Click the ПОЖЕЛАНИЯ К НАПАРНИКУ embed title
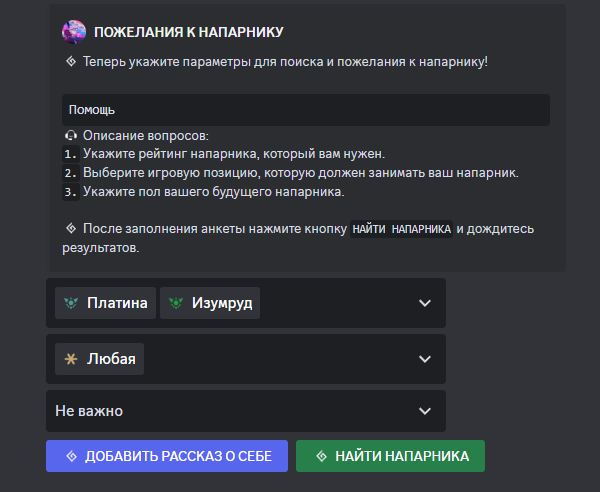 pos(188,32)
